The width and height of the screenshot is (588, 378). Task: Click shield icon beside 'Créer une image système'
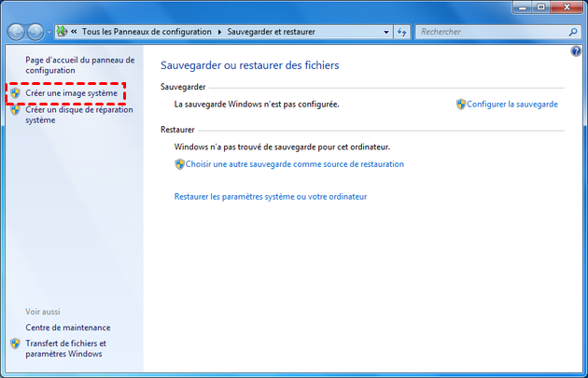click(15, 93)
